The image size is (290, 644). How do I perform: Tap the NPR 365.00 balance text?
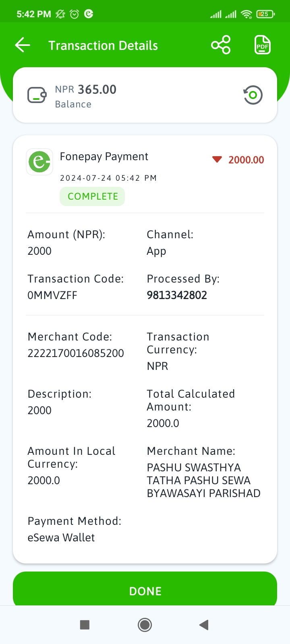(86, 89)
